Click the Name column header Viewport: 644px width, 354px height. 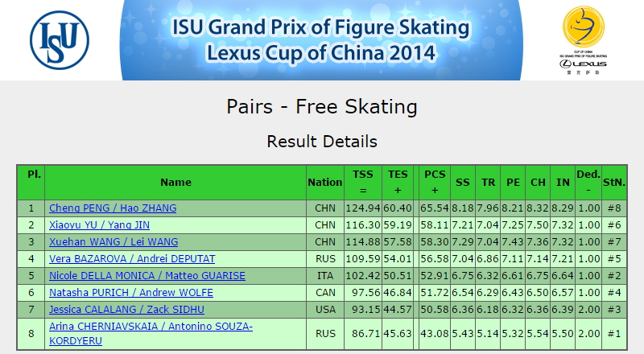coord(175,183)
